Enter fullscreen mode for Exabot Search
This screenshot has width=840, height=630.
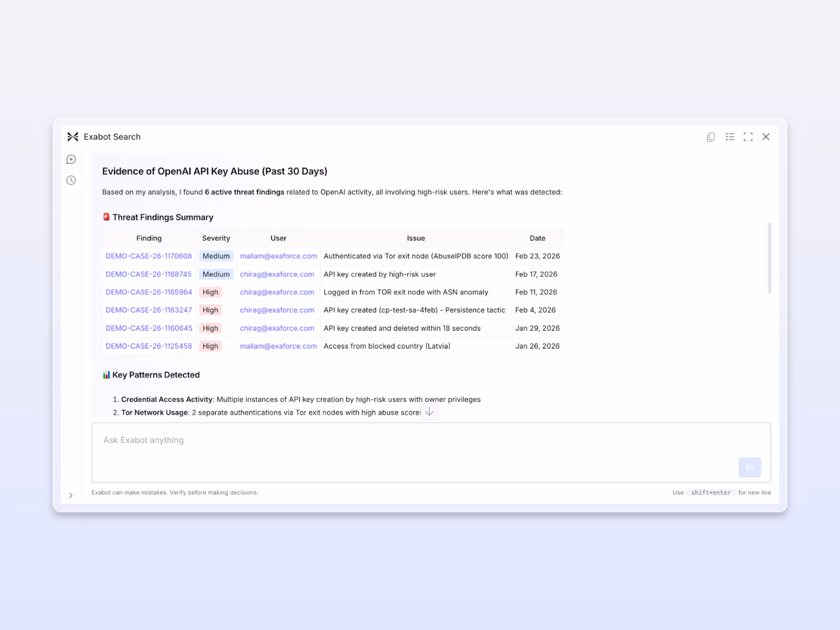[748, 137]
